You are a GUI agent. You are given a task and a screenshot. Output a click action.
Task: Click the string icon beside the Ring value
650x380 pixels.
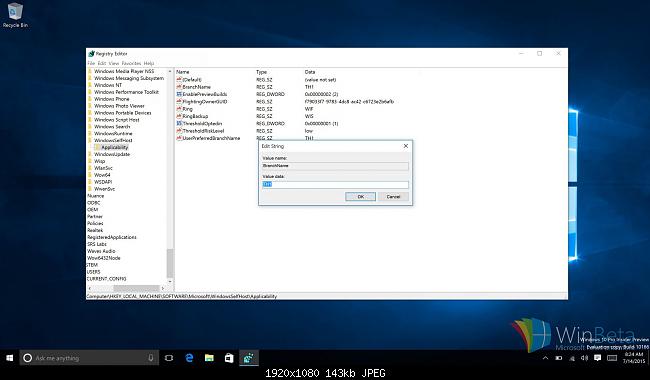(x=179, y=109)
